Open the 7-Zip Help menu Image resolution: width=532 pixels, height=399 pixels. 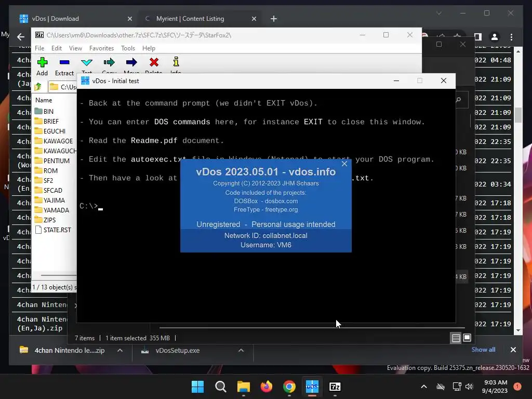click(149, 48)
